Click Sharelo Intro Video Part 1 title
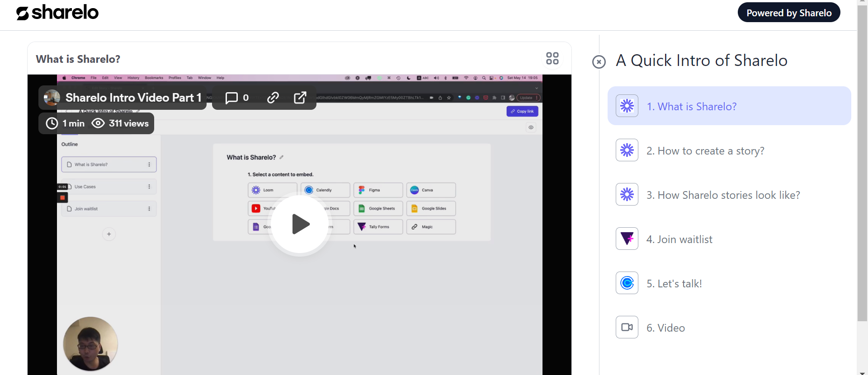The width and height of the screenshot is (868, 375). (133, 98)
